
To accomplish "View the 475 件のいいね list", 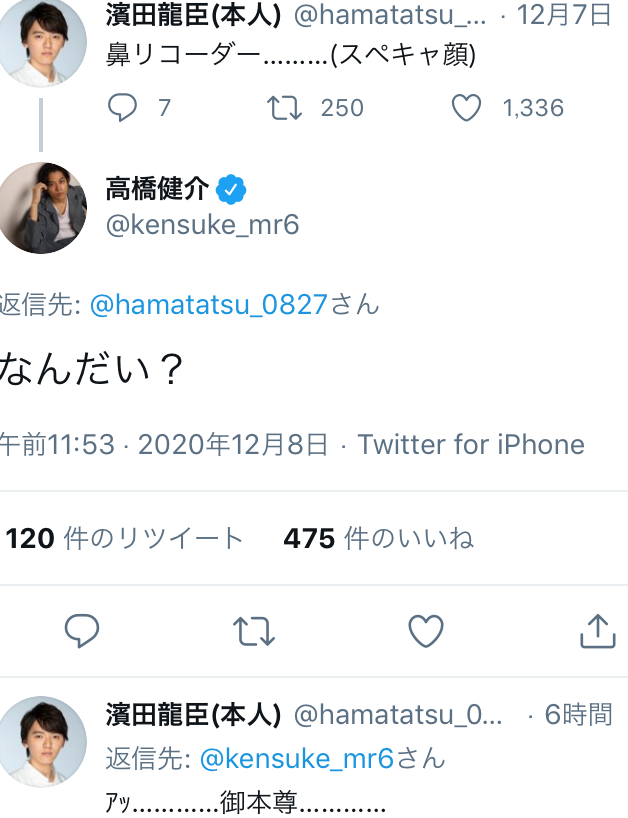I will pyautogui.click(x=378, y=539).
